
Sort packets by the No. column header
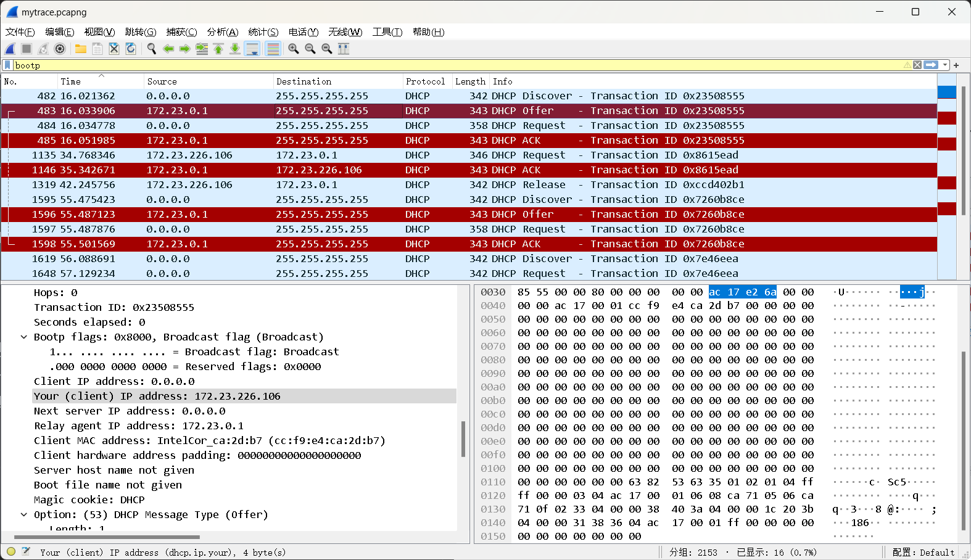(x=29, y=81)
